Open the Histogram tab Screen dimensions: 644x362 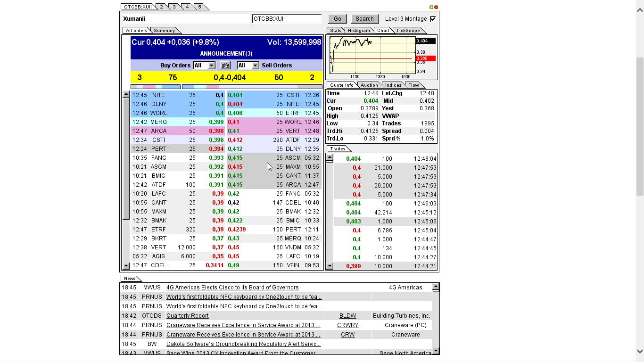(359, 31)
